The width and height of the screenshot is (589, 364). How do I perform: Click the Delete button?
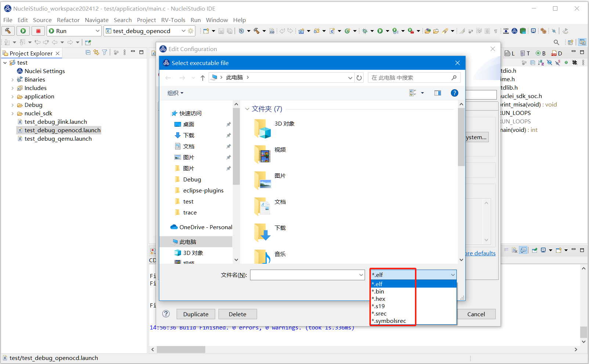[x=237, y=314]
